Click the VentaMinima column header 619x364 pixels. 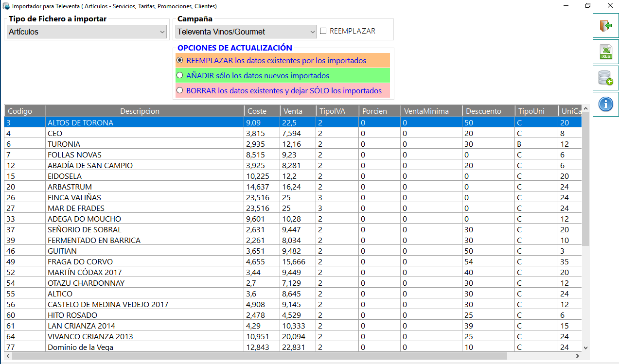pyautogui.click(x=431, y=111)
